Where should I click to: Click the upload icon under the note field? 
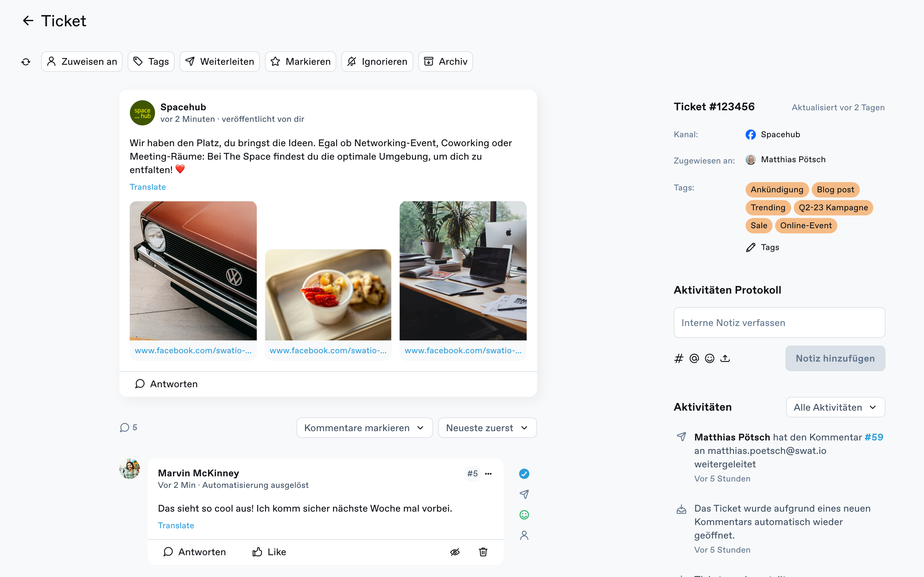click(x=725, y=358)
